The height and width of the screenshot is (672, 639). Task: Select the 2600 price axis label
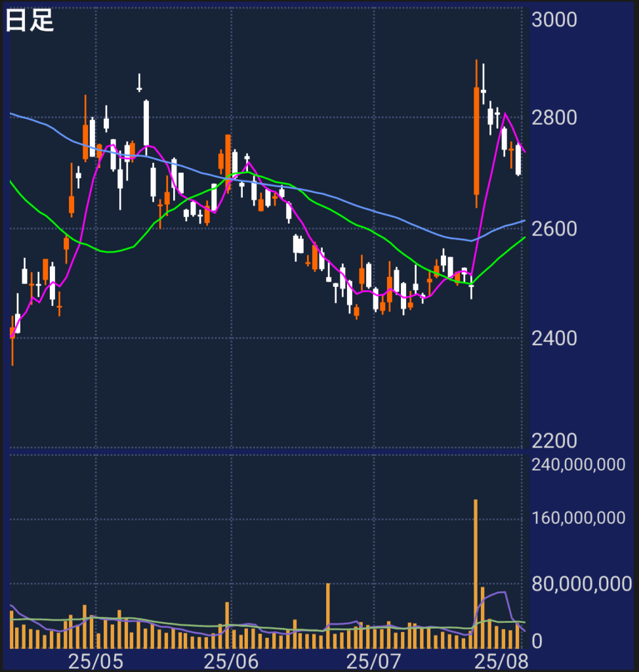(554, 229)
